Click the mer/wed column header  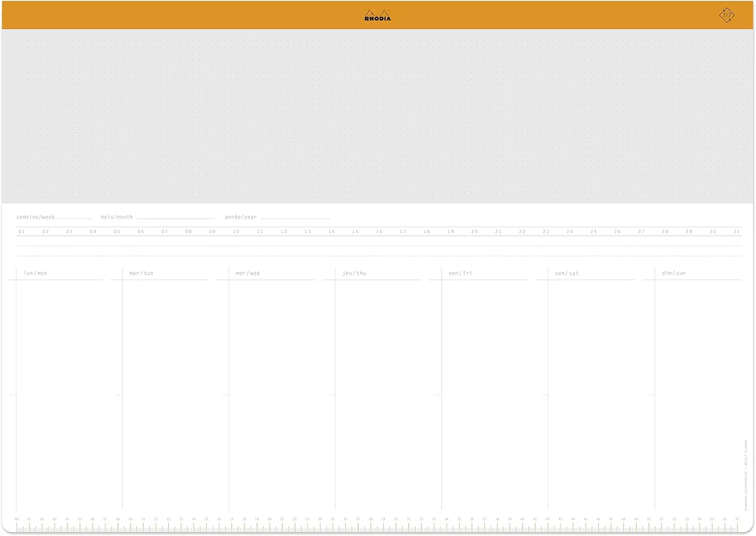248,273
